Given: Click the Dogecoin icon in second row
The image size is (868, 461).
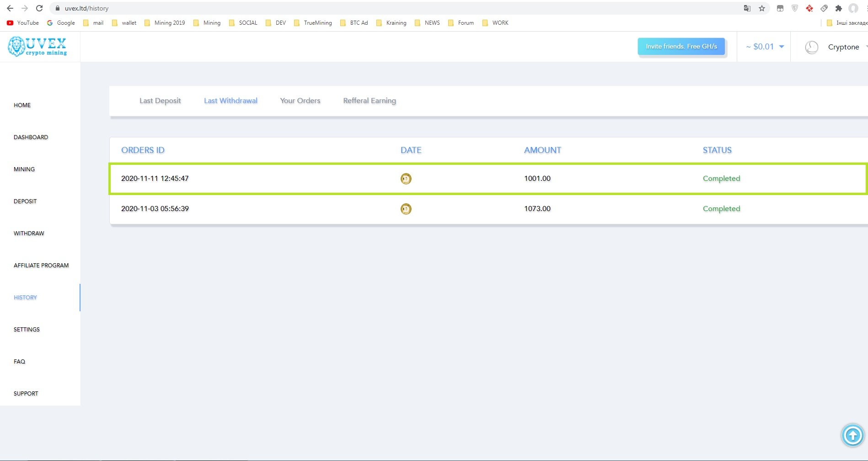Looking at the screenshot, I should (x=406, y=209).
